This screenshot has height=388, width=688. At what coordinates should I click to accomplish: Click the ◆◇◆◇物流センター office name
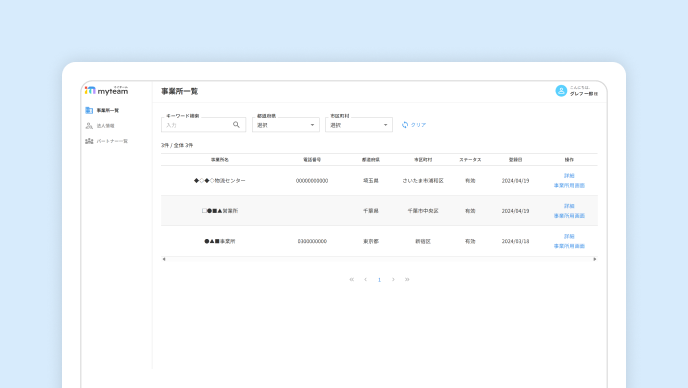(x=219, y=180)
